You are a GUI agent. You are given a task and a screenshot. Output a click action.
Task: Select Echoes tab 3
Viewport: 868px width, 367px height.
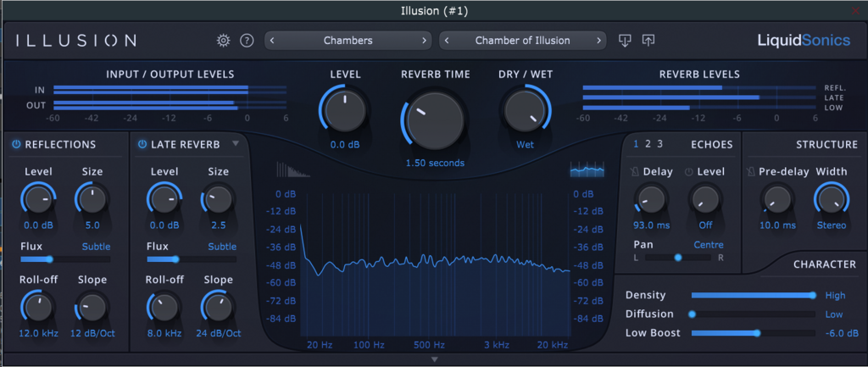[659, 144]
